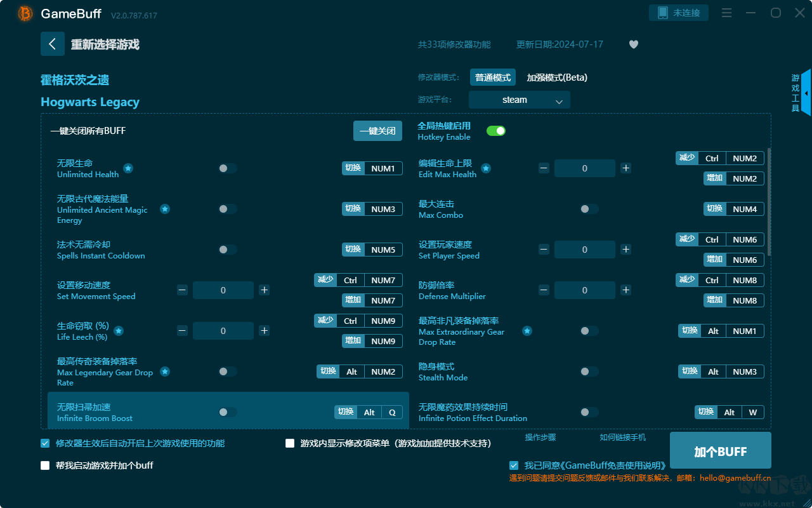Click the Life Leech value field

223,331
